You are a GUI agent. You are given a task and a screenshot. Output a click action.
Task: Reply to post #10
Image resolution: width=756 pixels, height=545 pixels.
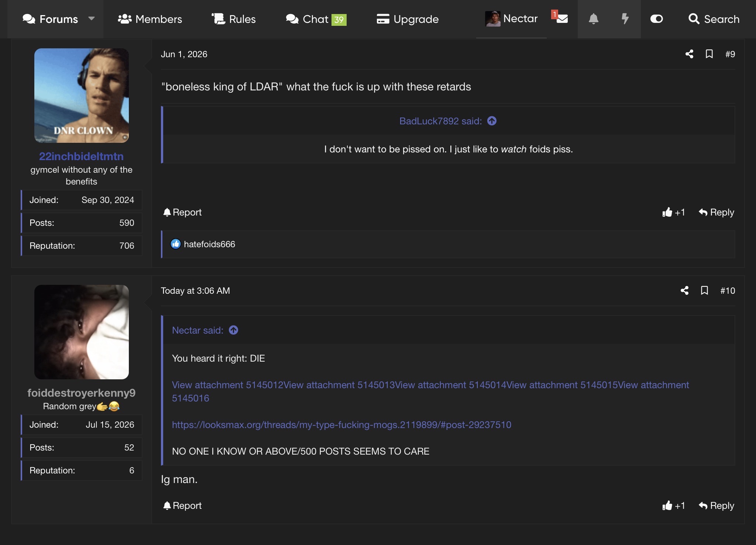pyautogui.click(x=716, y=506)
